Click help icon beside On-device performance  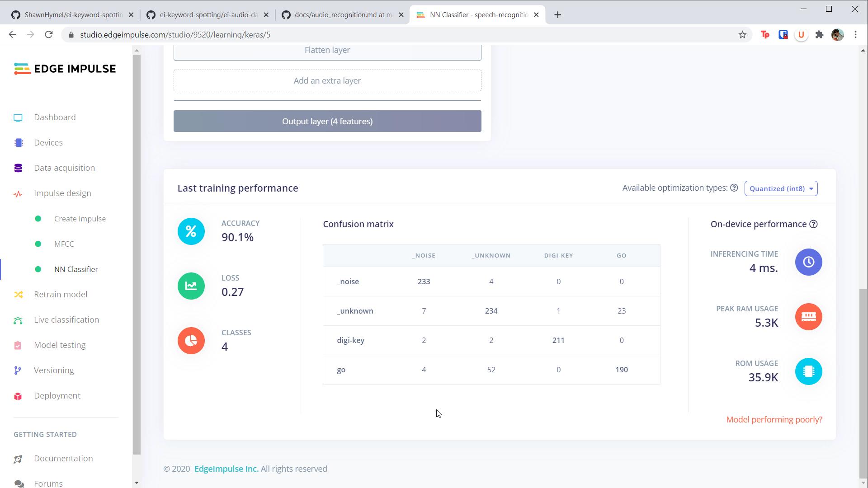point(813,225)
